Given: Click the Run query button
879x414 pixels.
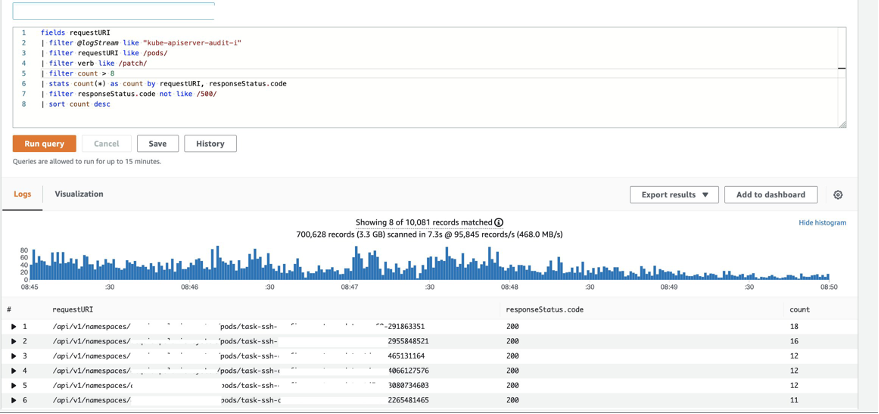Looking at the screenshot, I should pos(44,143).
